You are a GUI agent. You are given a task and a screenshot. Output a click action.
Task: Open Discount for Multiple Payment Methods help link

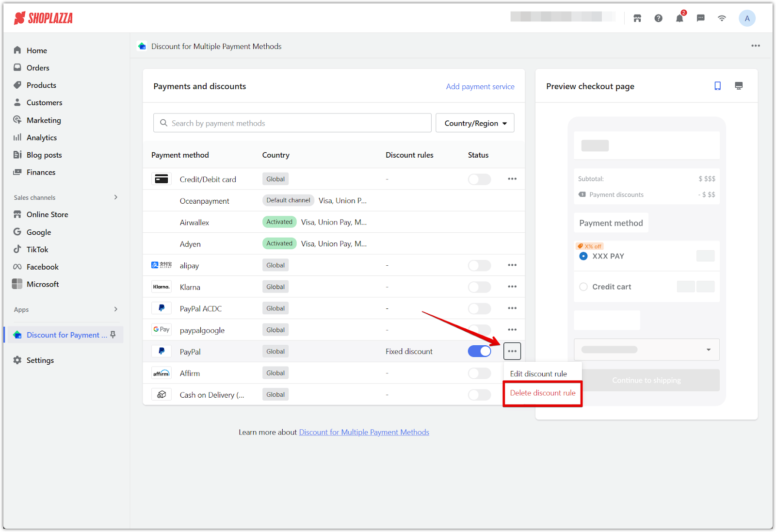click(x=364, y=432)
